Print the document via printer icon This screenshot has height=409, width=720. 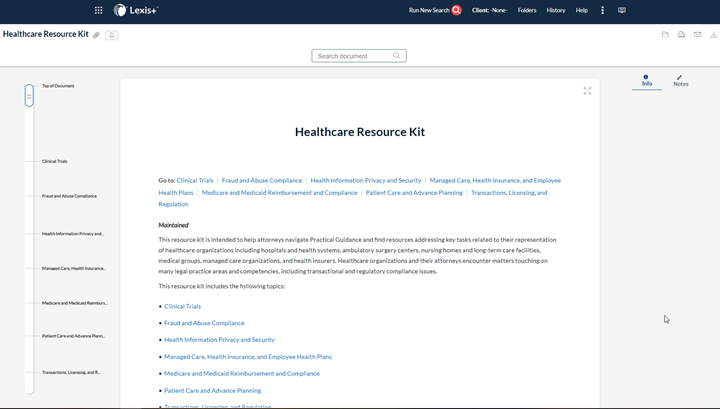click(x=681, y=34)
